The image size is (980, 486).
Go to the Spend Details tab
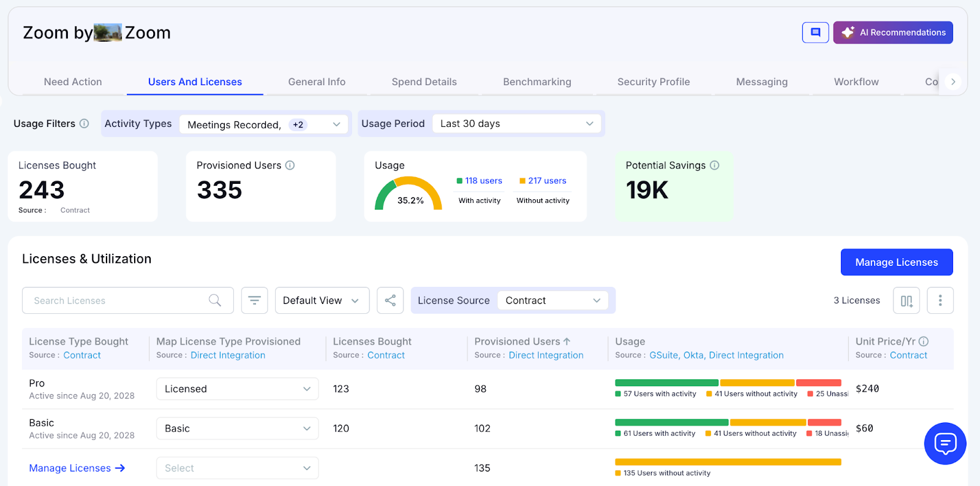click(424, 82)
